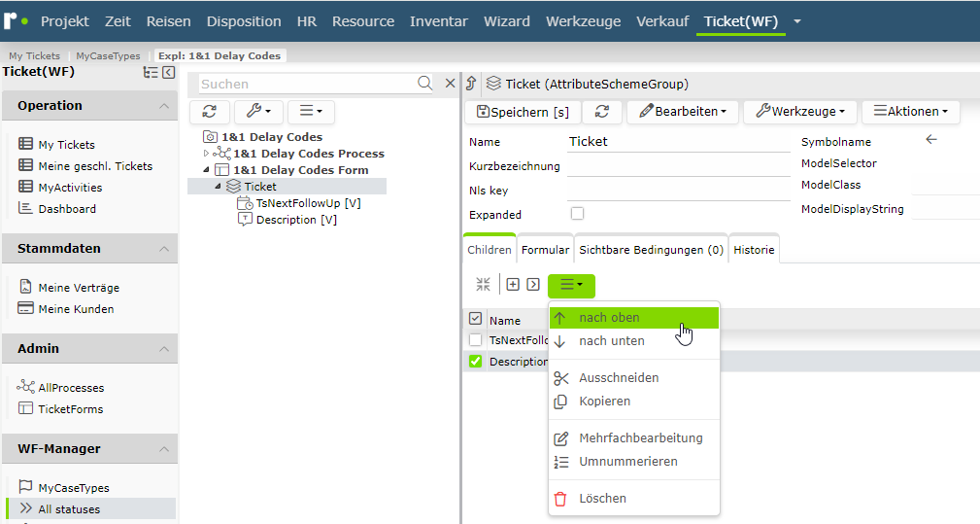This screenshot has width=980, height=524.
Task: Expand the 1&1 Delay Codes Process node
Action: (206, 154)
